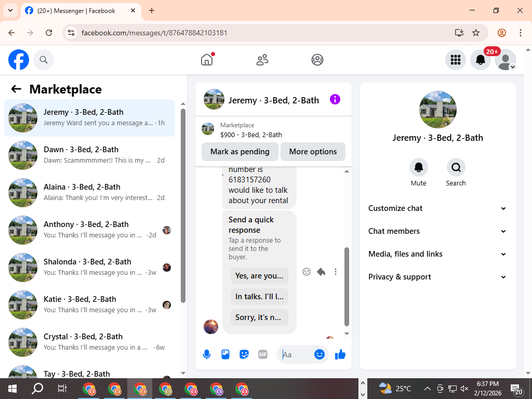Click the install app icon in address bar
Viewport: 532px width, 399px height.
(x=459, y=33)
